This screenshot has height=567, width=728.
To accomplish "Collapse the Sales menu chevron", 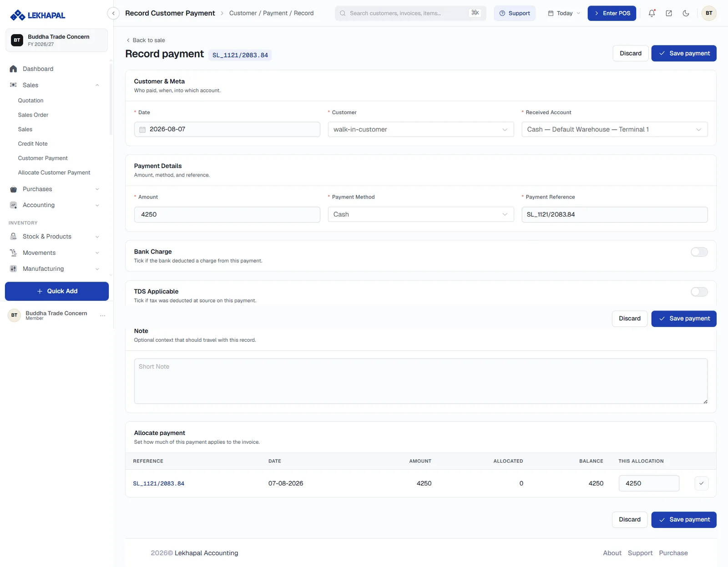I will click(97, 85).
